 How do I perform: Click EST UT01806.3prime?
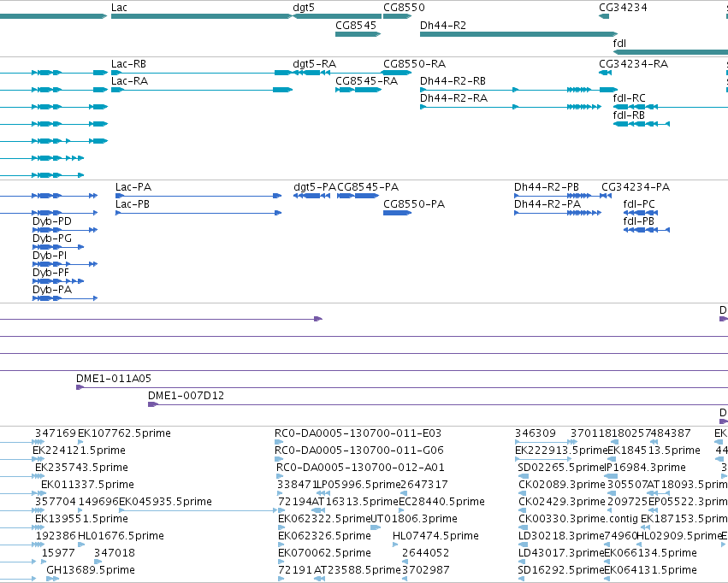(x=414, y=519)
